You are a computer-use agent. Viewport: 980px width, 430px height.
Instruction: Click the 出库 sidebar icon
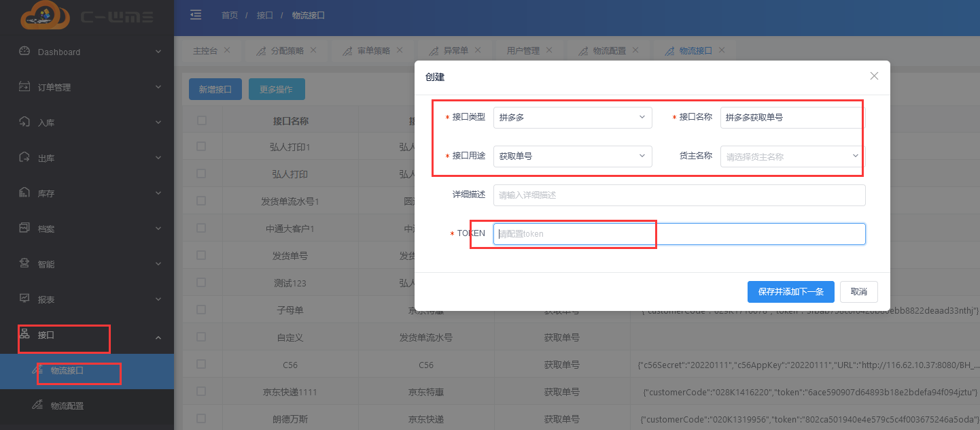pyautogui.click(x=24, y=157)
